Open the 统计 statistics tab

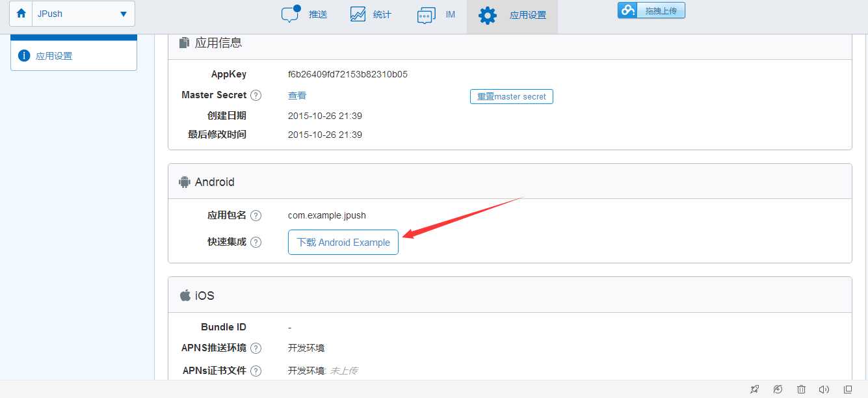[x=371, y=14]
